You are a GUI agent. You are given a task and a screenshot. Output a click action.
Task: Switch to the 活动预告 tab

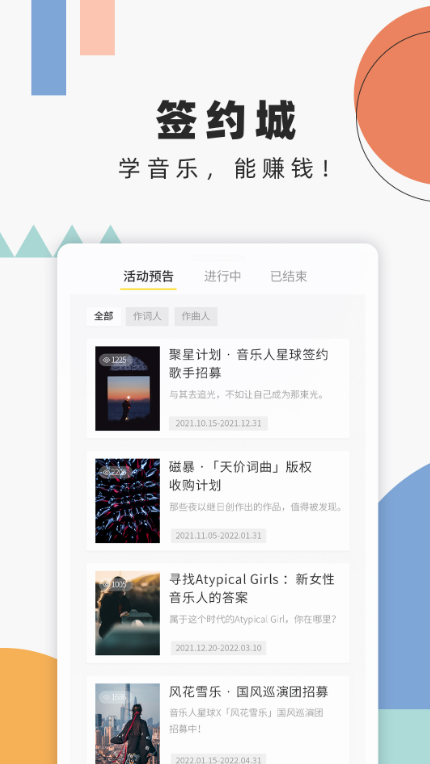point(148,276)
